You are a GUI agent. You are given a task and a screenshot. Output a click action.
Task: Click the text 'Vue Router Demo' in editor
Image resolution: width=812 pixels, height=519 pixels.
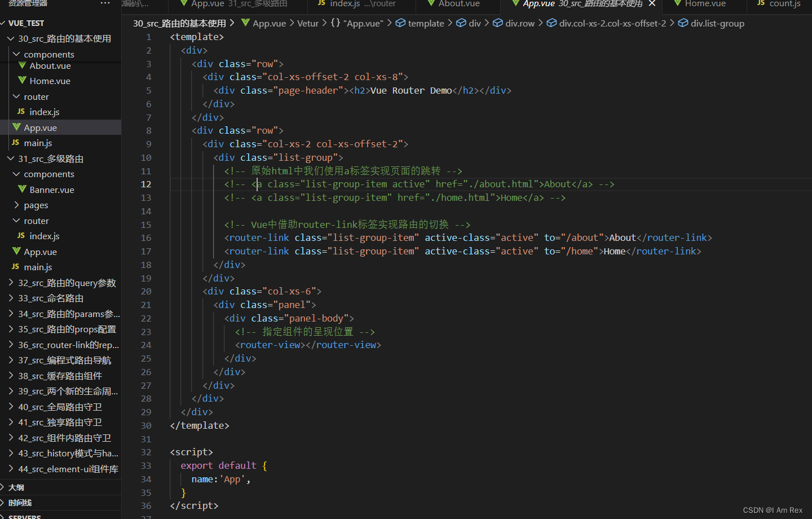coord(411,90)
